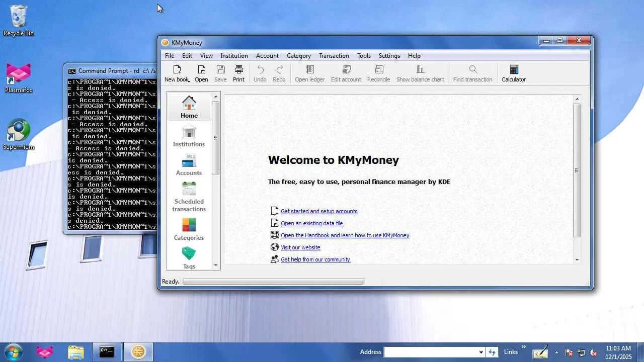The height and width of the screenshot is (362, 644).
Task: Click the Command Prompt window title bar
Action: click(x=110, y=71)
